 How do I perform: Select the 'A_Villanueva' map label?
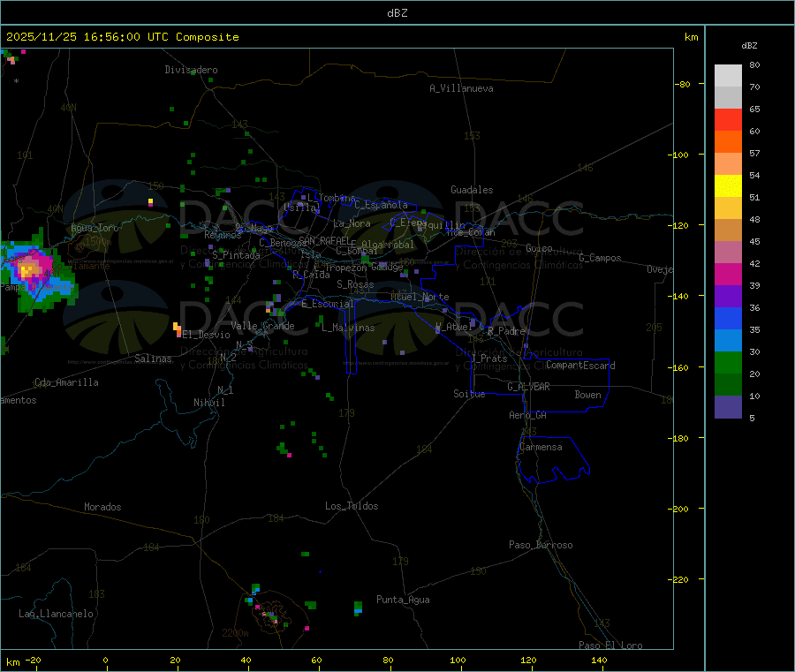(x=461, y=88)
